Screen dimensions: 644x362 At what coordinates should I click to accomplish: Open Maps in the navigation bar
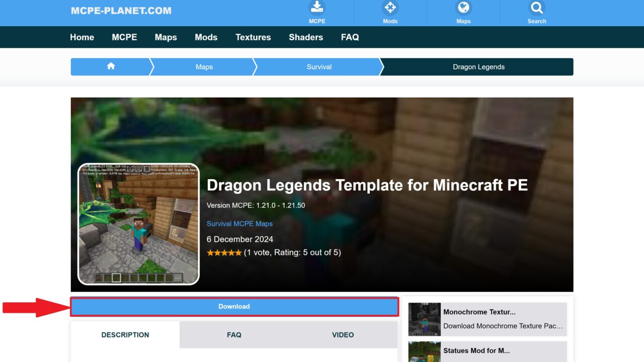coord(166,37)
